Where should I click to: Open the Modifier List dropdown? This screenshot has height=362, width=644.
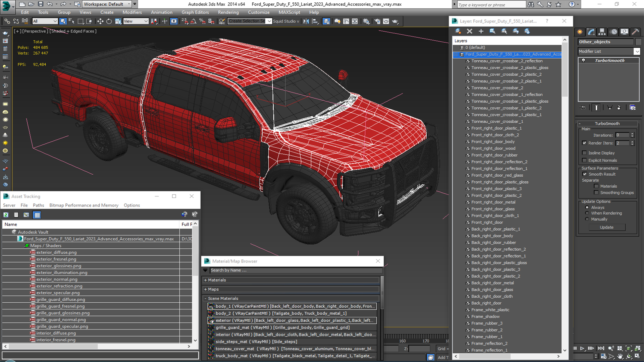(x=637, y=51)
